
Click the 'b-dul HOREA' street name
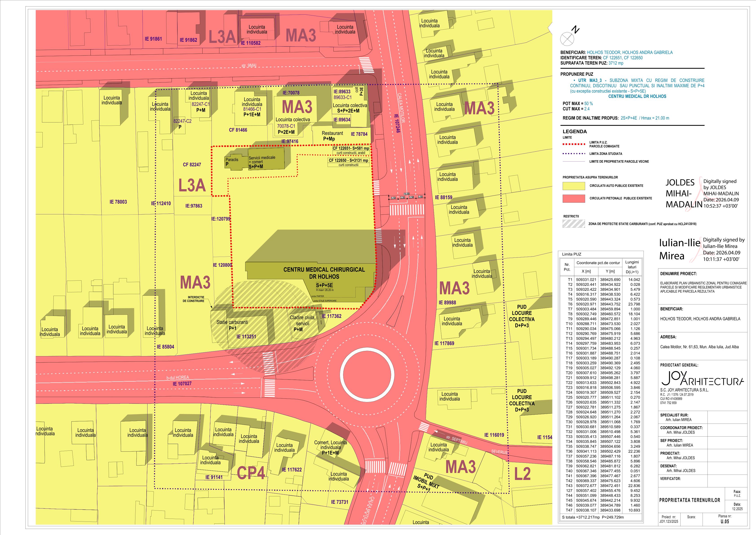point(177,378)
